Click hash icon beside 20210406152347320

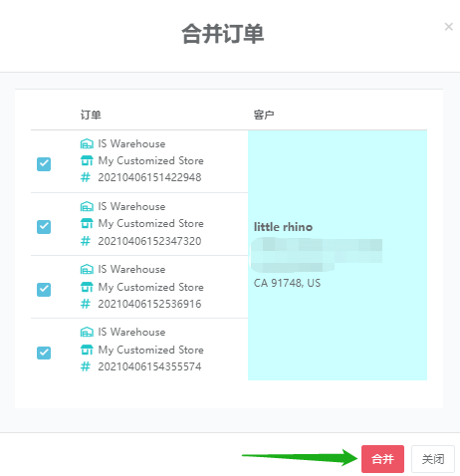[x=86, y=241]
